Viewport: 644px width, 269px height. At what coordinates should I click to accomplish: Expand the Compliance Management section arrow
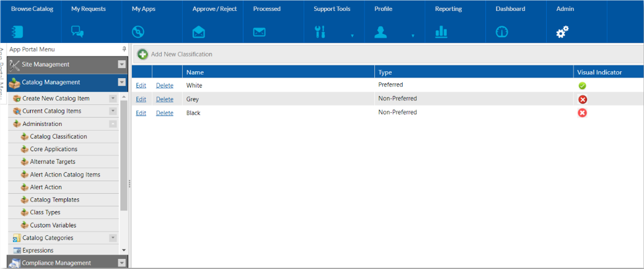122,263
